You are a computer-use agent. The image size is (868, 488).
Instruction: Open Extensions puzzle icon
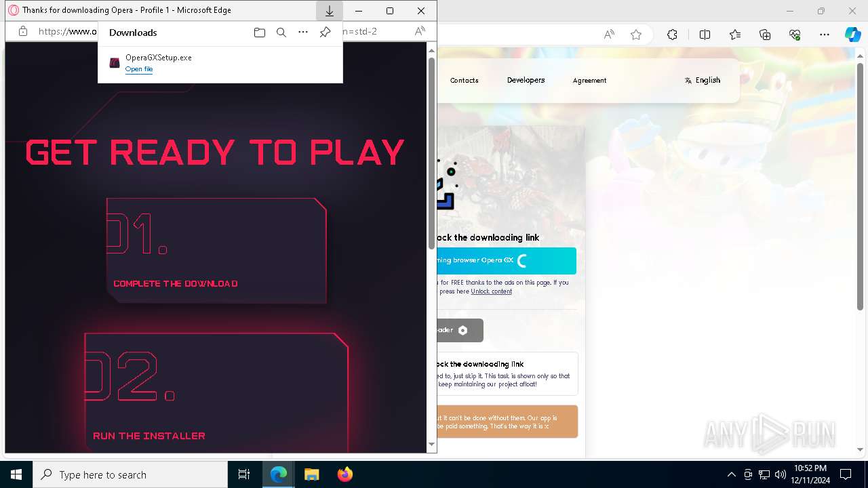[672, 35]
